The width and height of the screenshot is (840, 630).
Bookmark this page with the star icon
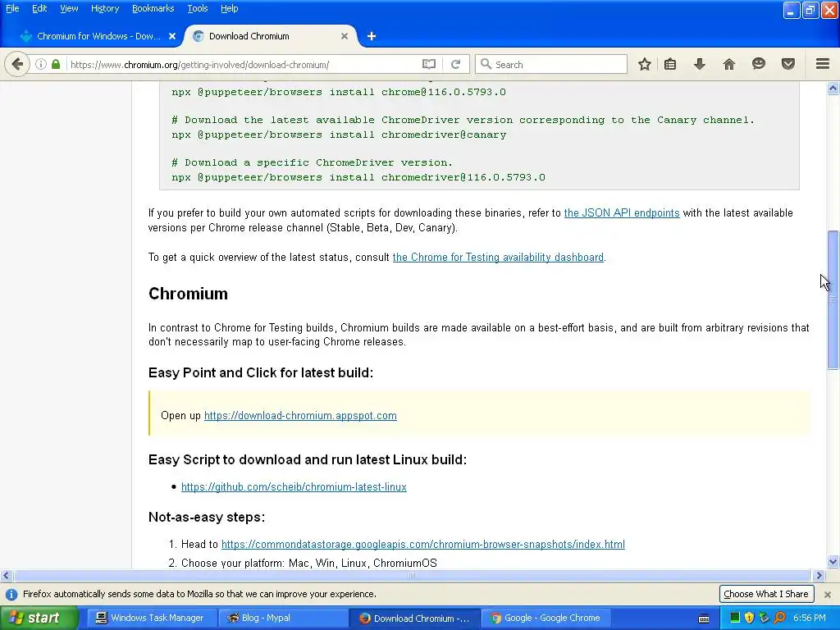click(x=645, y=64)
